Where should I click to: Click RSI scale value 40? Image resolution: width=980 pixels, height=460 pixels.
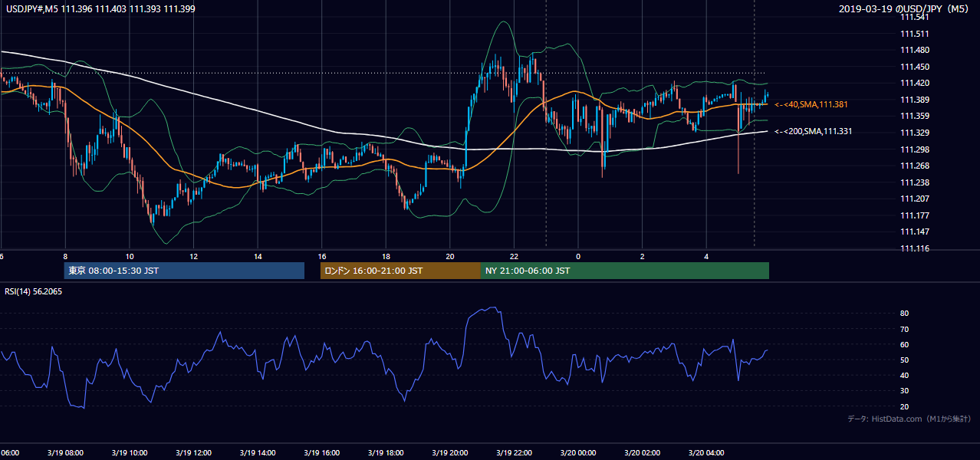pyautogui.click(x=905, y=375)
